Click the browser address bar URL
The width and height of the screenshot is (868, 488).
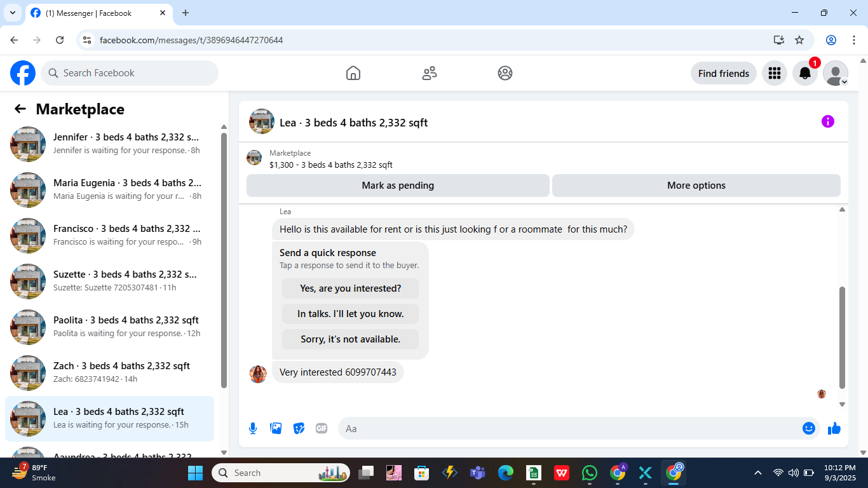click(x=191, y=40)
